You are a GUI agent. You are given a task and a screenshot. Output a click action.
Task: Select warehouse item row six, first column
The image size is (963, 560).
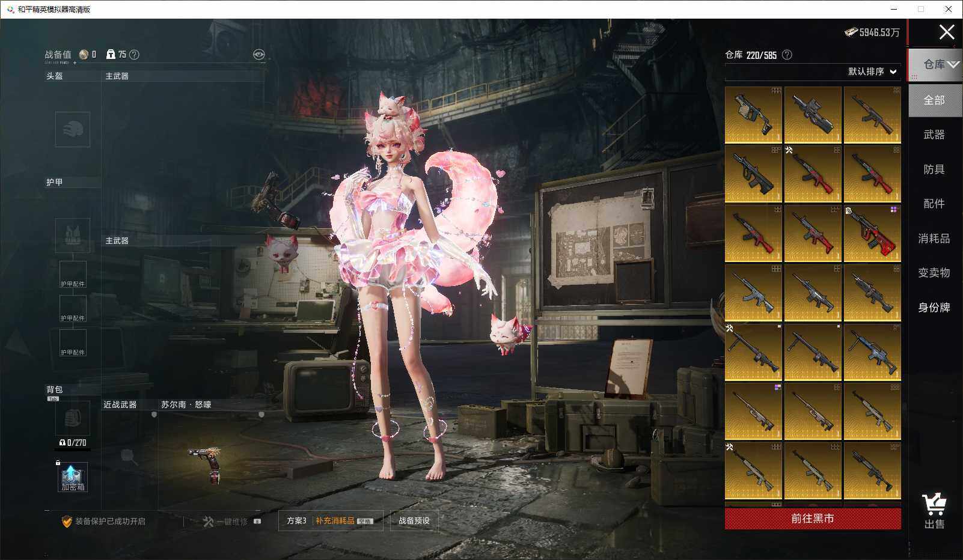[753, 412]
